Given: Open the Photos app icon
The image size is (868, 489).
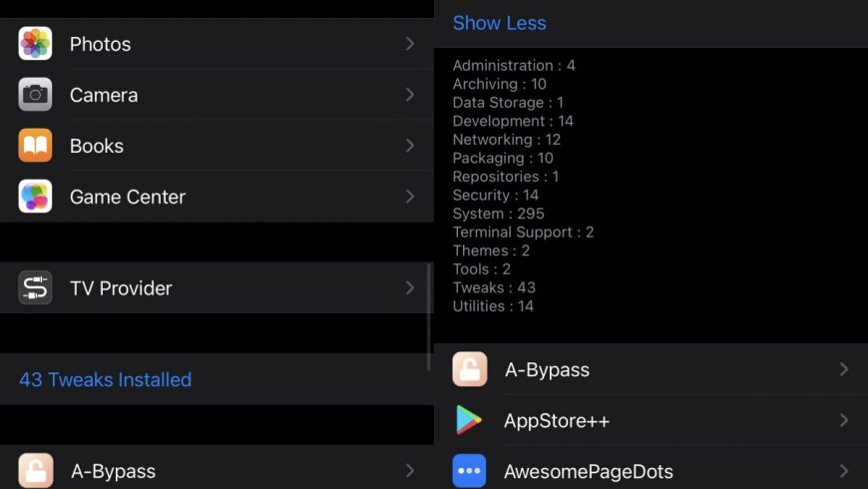Looking at the screenshot, I should coord(35,43).
